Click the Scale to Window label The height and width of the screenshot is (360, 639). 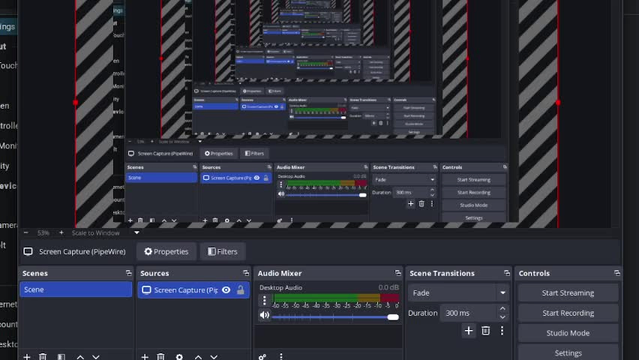[x=96, y=233]
